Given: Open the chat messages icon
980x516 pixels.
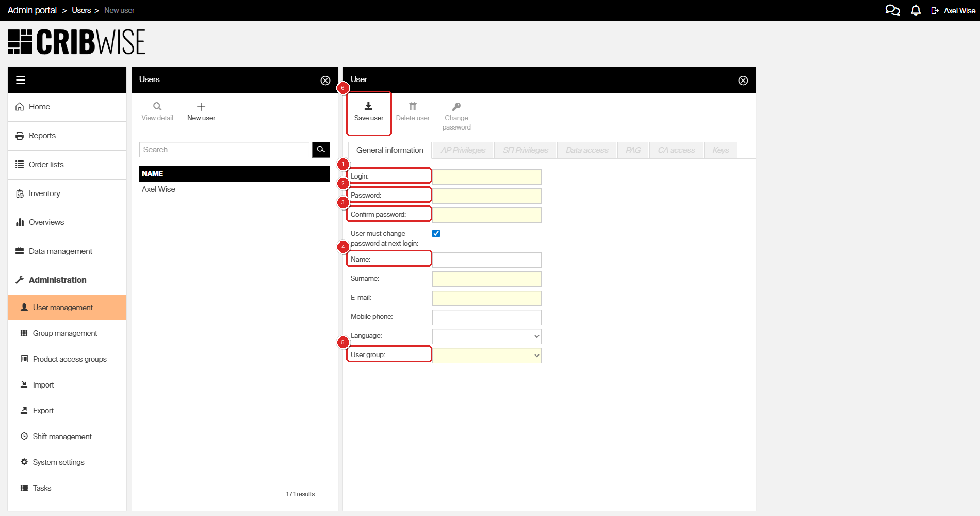Looking at the screenshot, I should (x=892, y=10).
